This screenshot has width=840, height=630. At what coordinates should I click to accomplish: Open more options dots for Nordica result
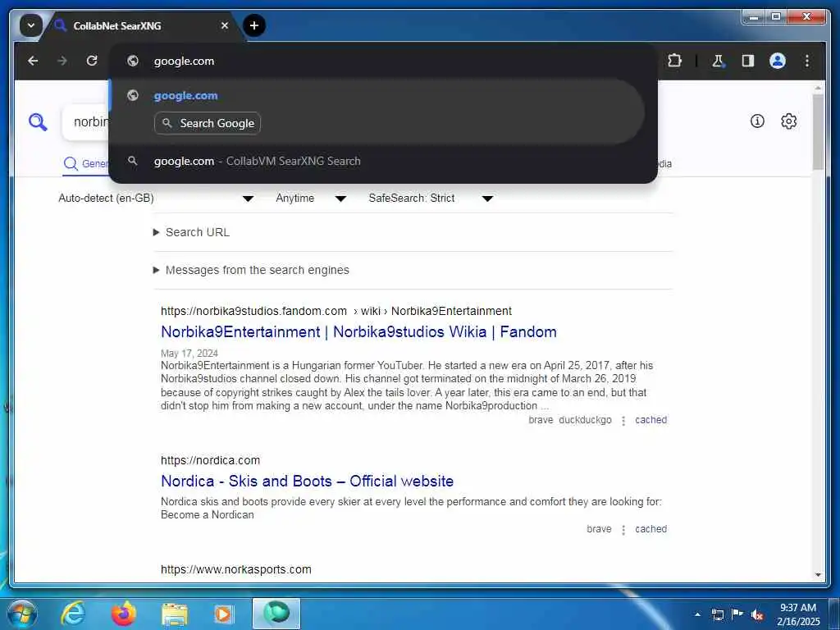(623, 530)
